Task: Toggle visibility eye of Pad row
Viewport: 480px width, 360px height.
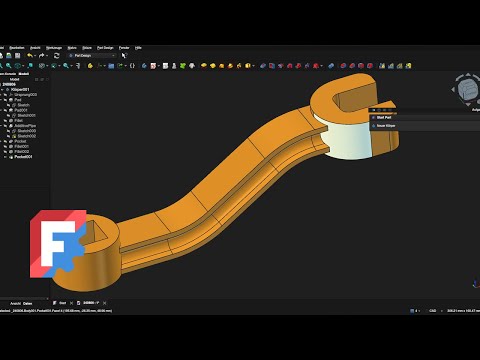Action: [x=6, y=100]
